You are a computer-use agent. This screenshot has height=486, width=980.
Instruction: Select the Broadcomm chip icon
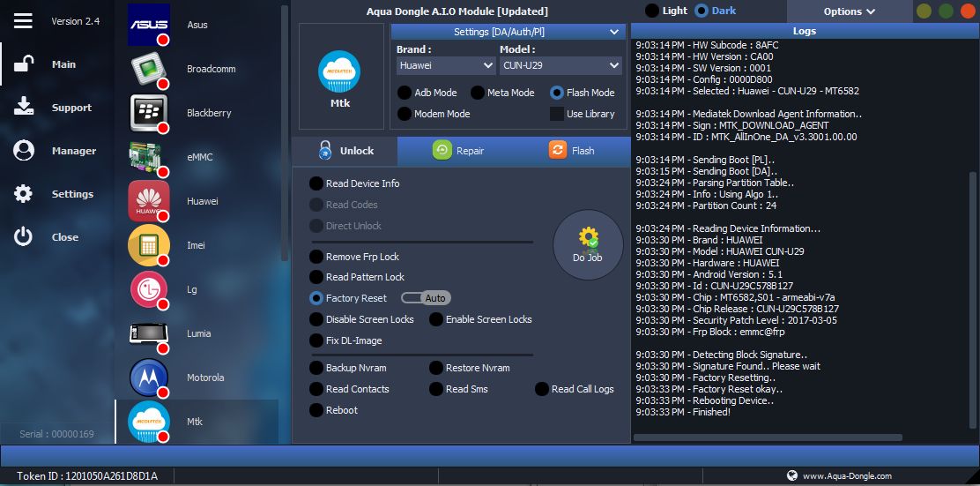149,69
